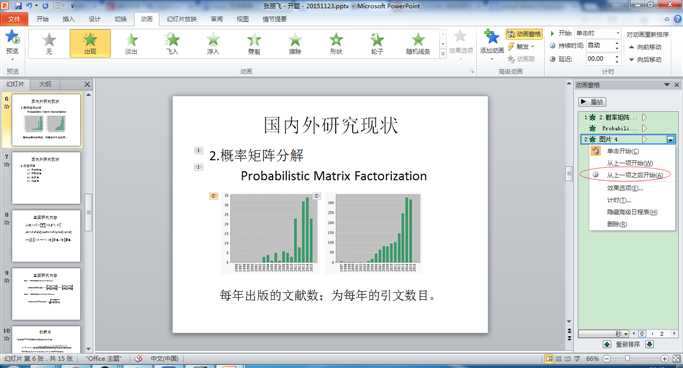Switch to the Insert (插入) ribbon tab
The height and width of the screenshot is (368, 683).
pyautogui.click(x=68, y=19)
